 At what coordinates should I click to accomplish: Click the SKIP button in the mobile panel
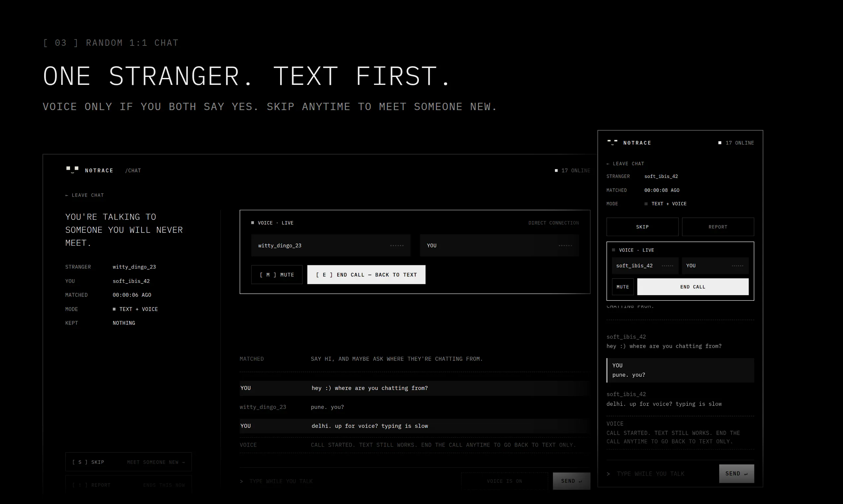643,226
